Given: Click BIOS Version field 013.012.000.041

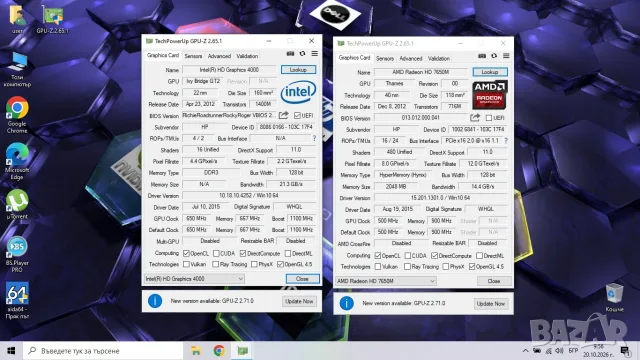Looking at the screenshot, I should [x=421, y=118].
